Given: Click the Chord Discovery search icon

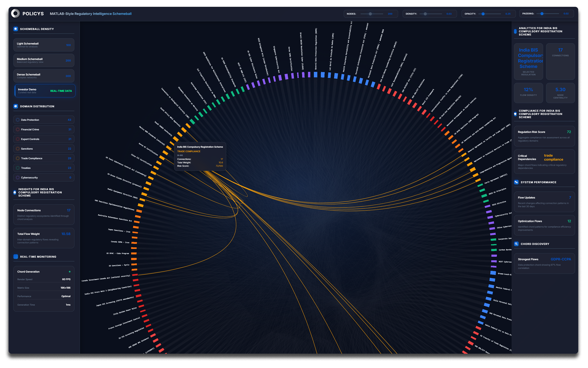Looking at the screenshot, I should (x=516, y=244).
